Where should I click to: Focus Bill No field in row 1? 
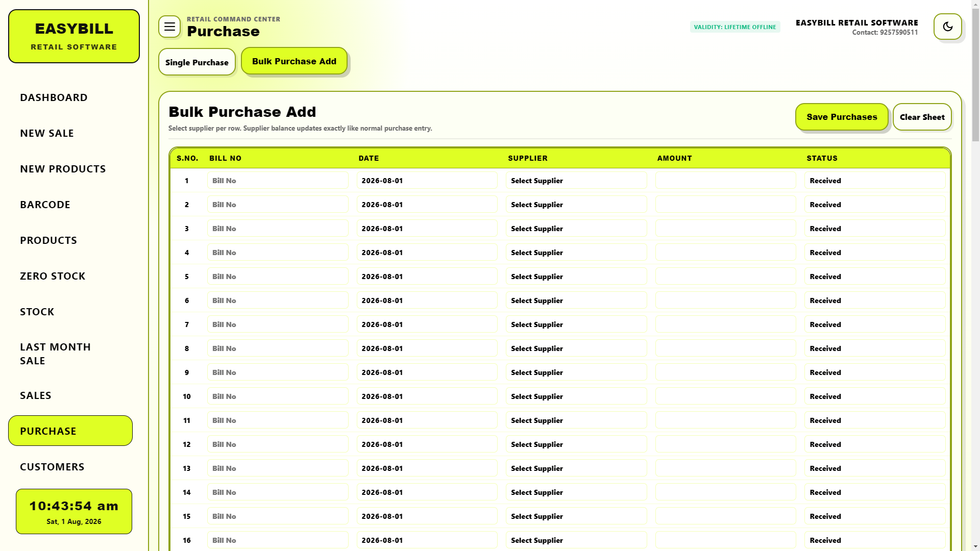[x=278, y=181]
